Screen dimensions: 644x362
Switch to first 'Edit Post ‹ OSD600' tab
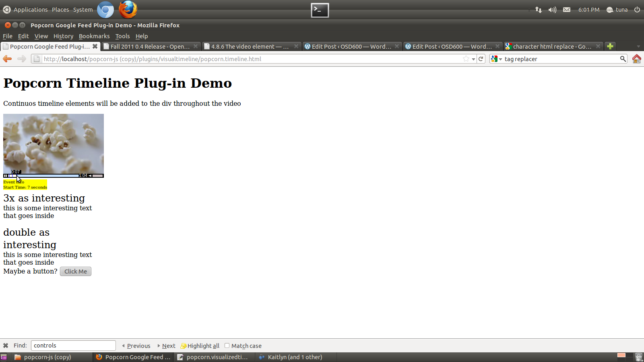point(352,46)
